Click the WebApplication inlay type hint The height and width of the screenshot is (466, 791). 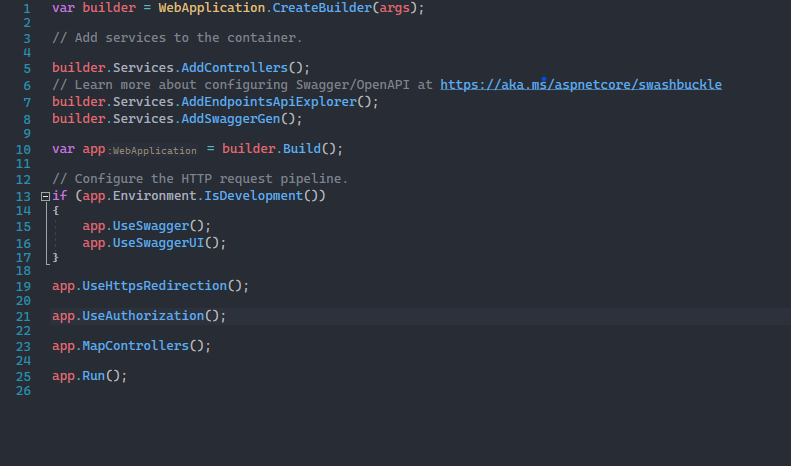(x=153, y=150)
